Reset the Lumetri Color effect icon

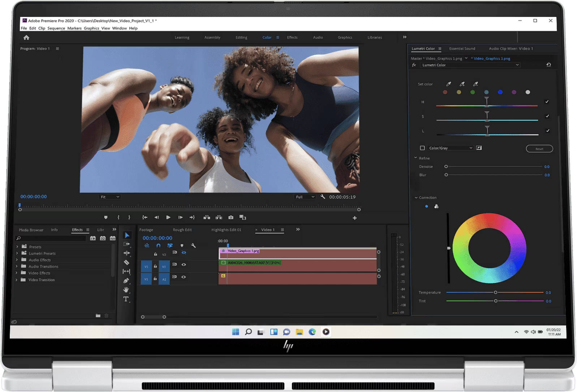tap(548, 65)
